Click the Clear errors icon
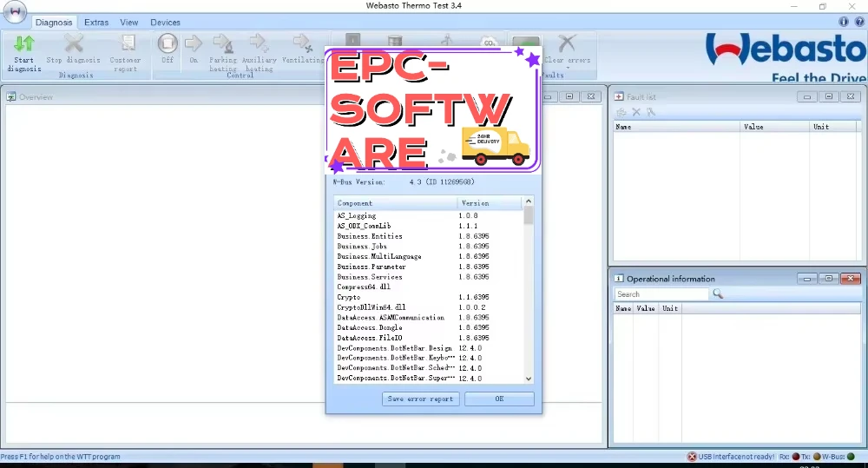Image resolution: width=868 pixels, height=468 pixels. coord(567,43)
